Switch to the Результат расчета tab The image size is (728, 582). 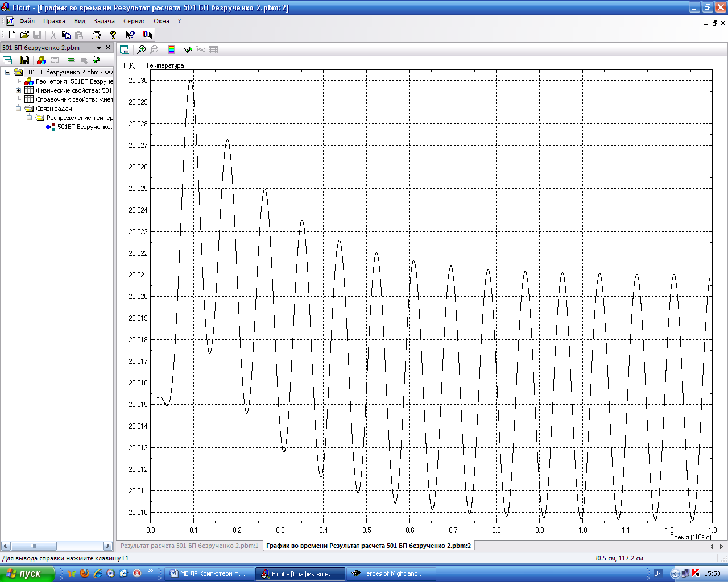pos(189,546)
